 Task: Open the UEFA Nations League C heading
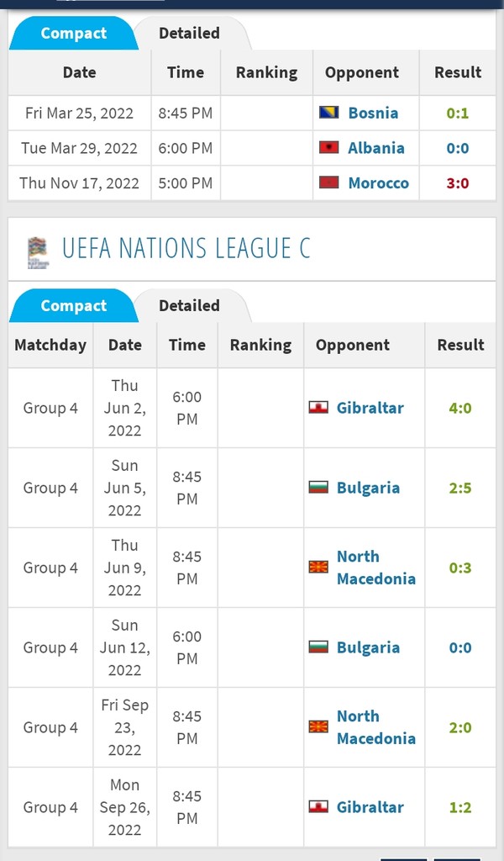pos(186,249)
